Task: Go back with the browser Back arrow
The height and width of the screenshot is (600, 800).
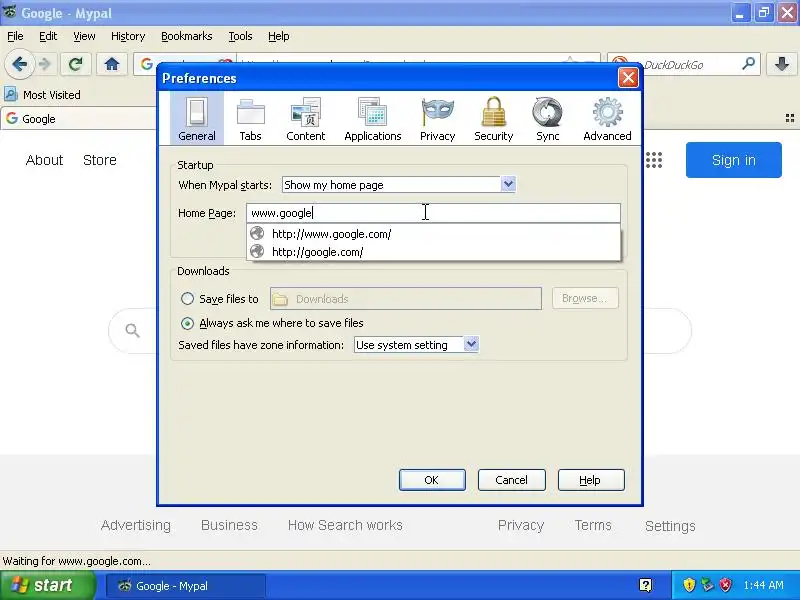Action: pos(20,64)
